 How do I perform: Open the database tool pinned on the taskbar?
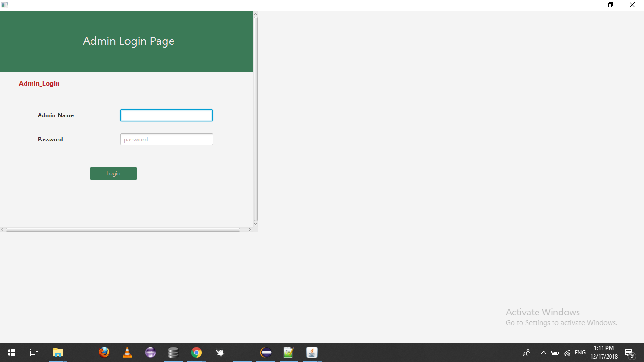(x=173, y=352)
